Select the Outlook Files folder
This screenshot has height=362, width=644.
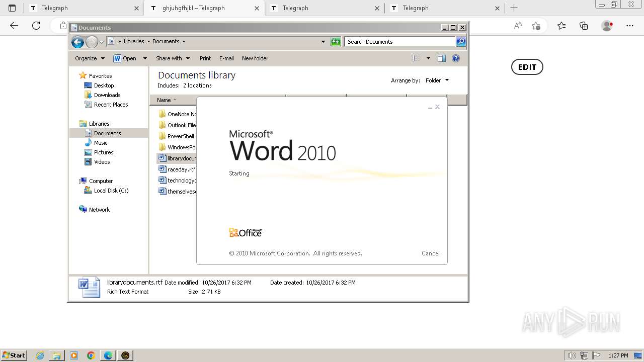click(x=177, y=125)
